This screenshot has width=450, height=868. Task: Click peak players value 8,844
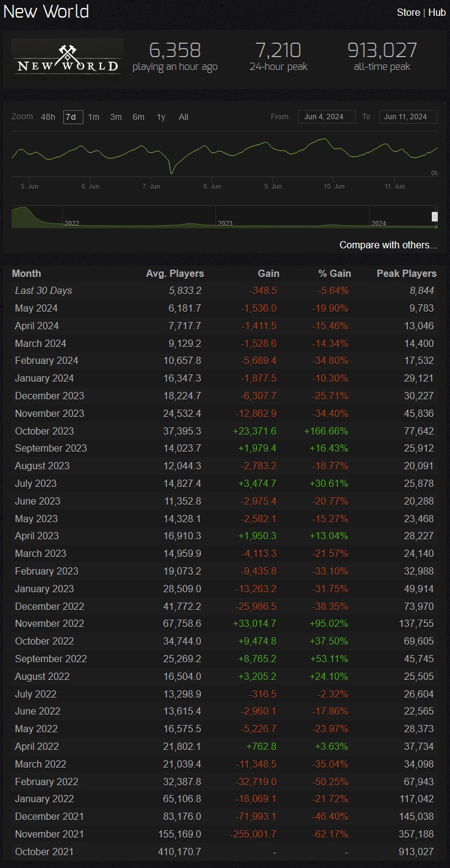coord(422,291)
